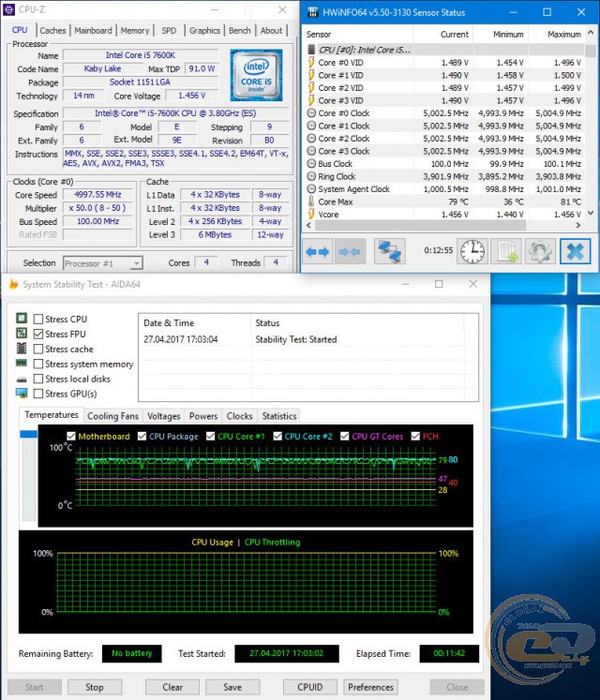The image size is (600, 700).
Task: Click the GPU monitor icon in AIDA64
Action: (22, 394)
